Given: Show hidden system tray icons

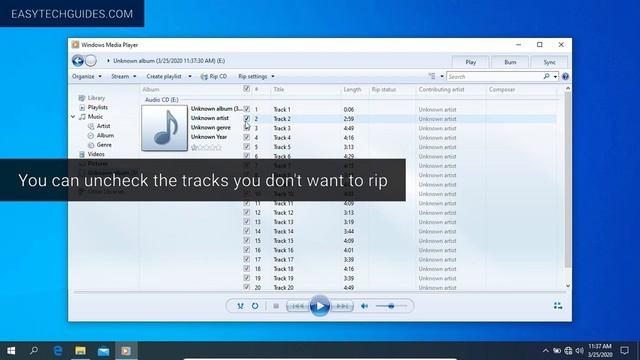Looking at the screenshot, I should [x=546, y=351].
